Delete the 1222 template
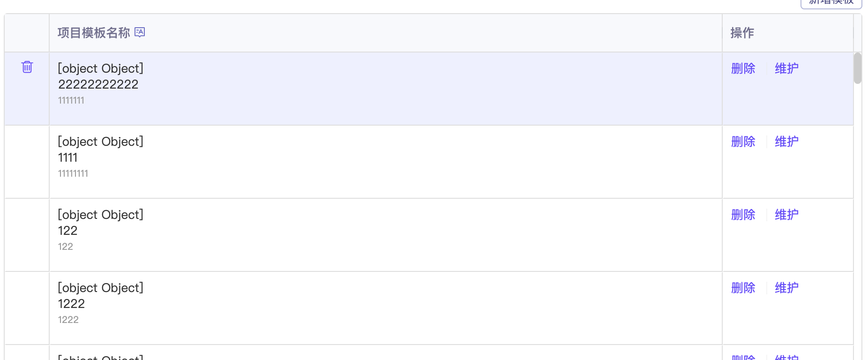 coord(743,288)
